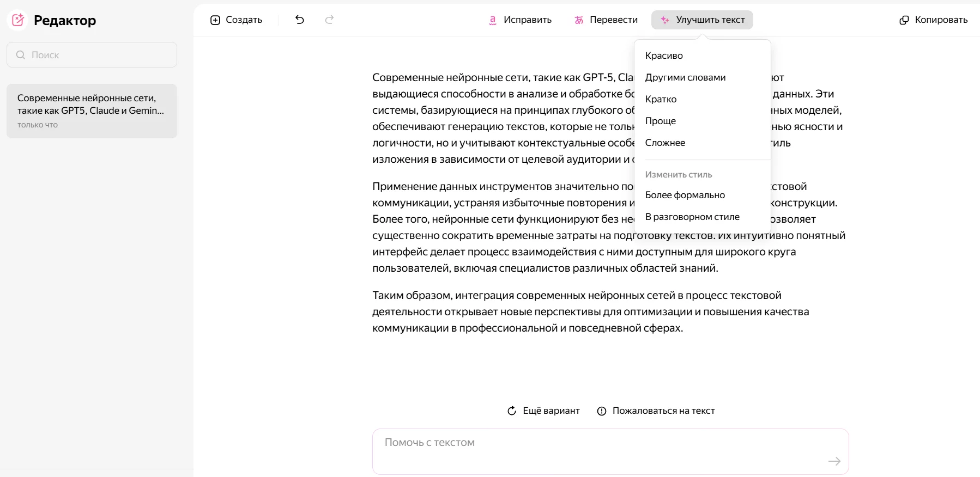This screenshot has width=980, height=477.
Task: Click the Редактор logo icon
Action: (18, 20)
